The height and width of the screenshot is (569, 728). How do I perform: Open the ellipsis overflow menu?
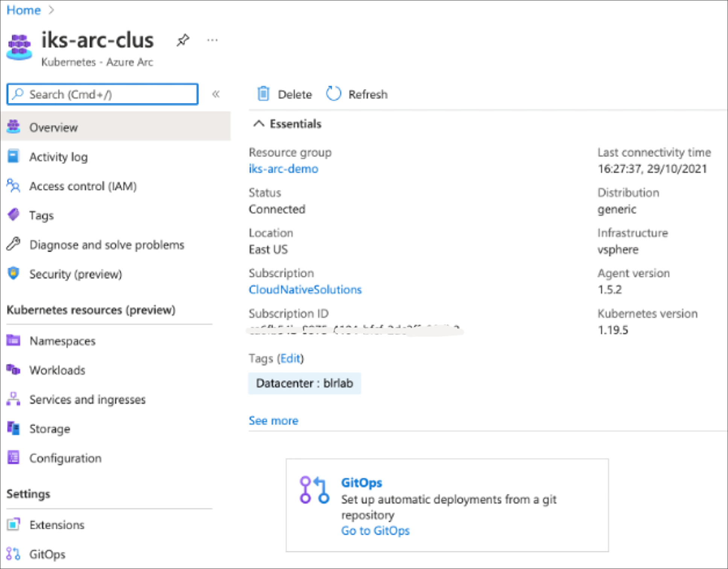pos(213,41)
